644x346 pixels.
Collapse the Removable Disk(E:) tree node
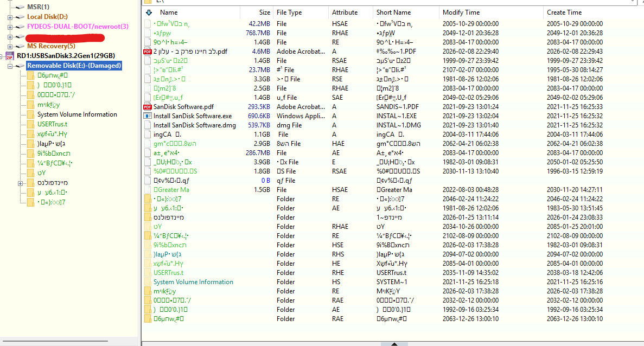(10, 66)
